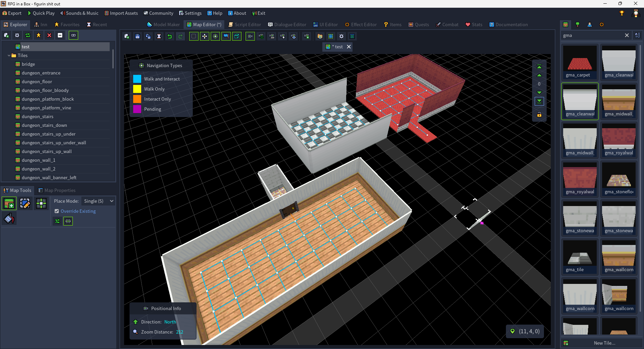
Task: Click the cyan Walk and Interact swatch
Action: 137,79
